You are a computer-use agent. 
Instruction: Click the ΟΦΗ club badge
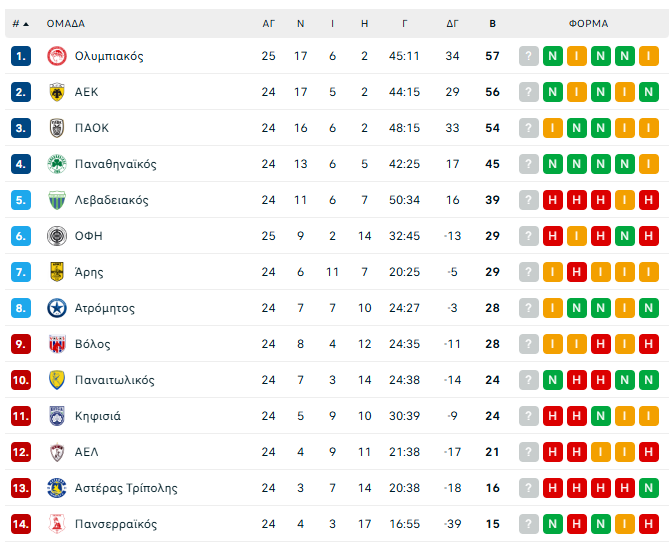pos(56,236)
